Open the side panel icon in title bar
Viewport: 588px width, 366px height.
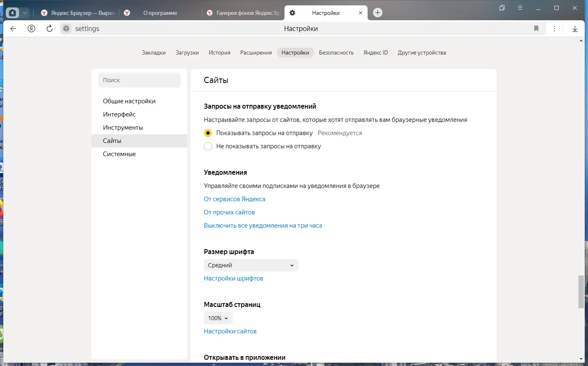tap(502, 8)
